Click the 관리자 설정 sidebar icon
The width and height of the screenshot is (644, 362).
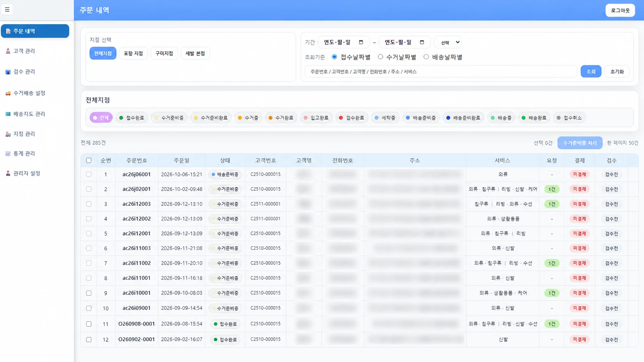8,174
